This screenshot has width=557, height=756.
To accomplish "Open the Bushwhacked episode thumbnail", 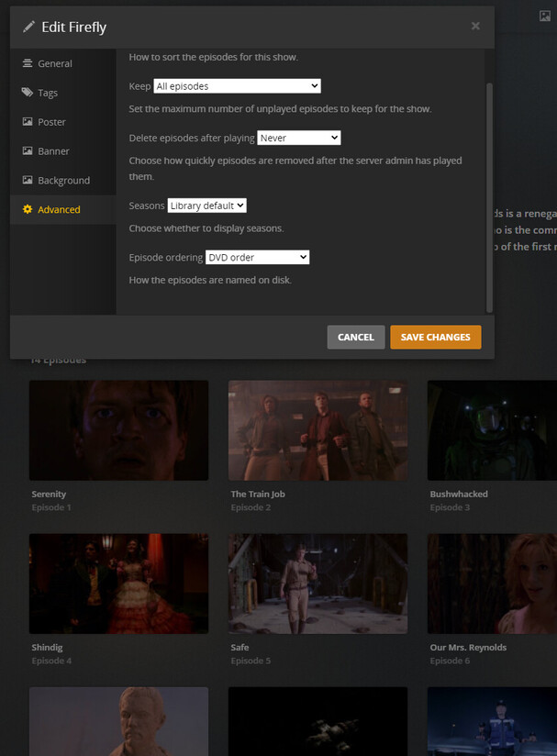I will (493, 430).
